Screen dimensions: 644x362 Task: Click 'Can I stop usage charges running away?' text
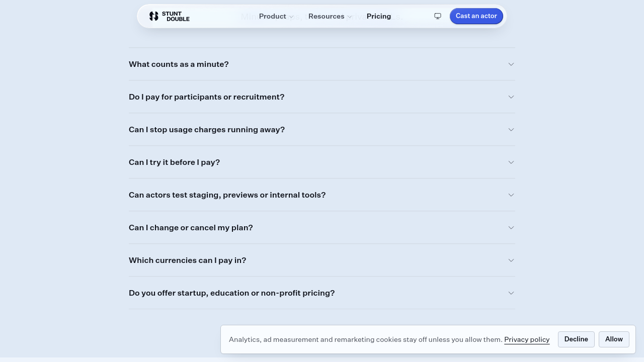[207, 130]
